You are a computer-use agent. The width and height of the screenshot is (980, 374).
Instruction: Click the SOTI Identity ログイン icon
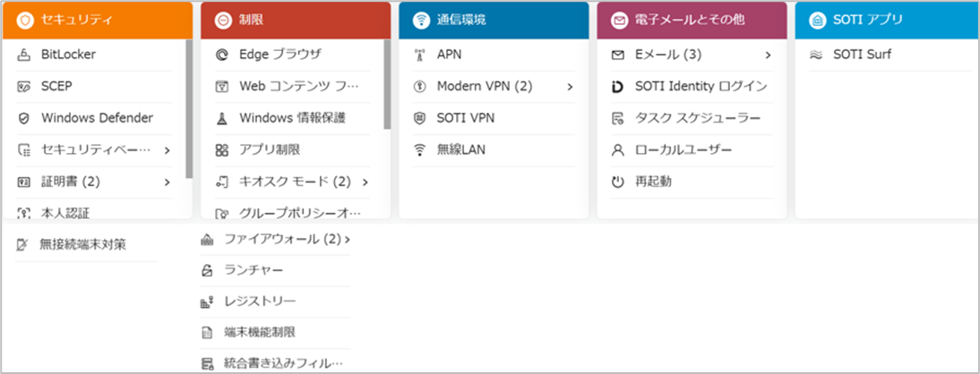(617, 87)
